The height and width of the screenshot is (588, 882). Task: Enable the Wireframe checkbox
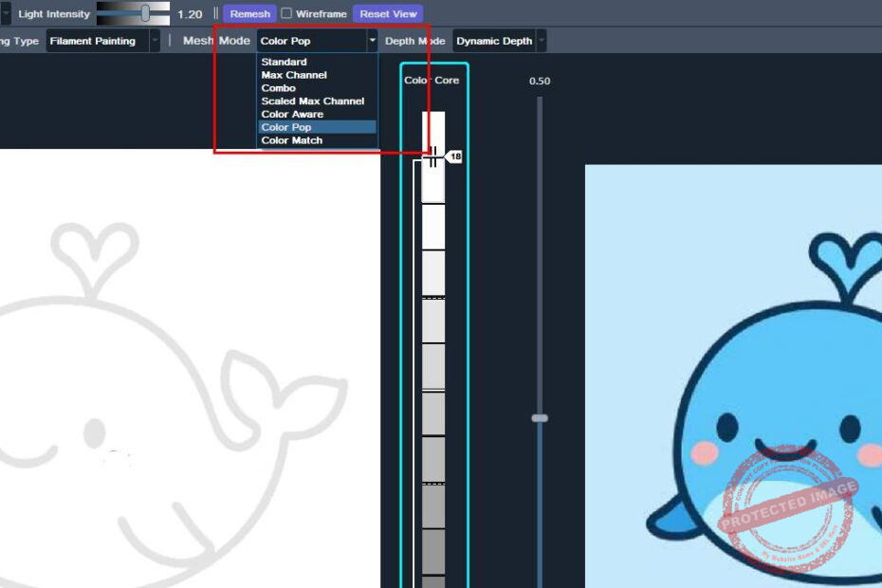pos(286,13)
